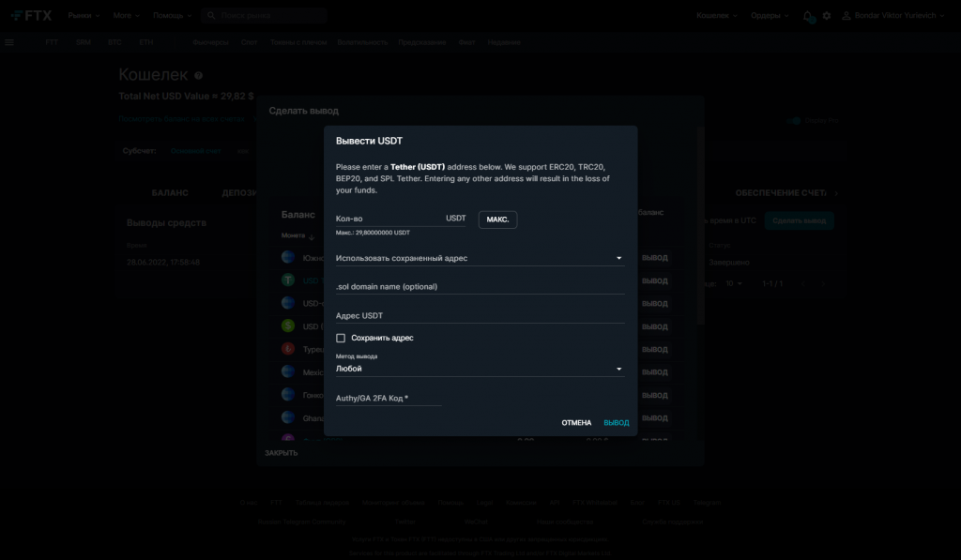Open the Токены с плечом tab
961x560 pixels.
tap(298, 42)
